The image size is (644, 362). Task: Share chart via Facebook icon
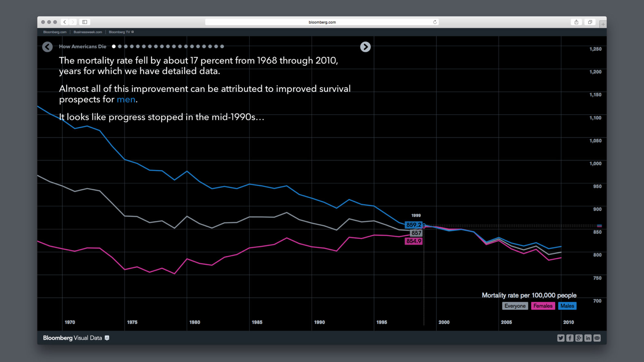point(570,338)
